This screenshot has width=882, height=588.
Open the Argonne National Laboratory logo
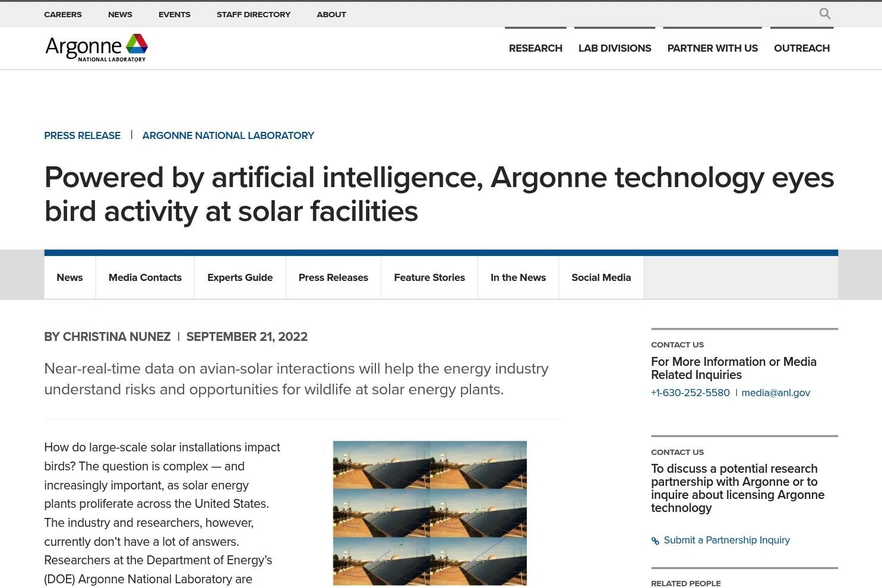pyautogui.click(x=96, y=48)
